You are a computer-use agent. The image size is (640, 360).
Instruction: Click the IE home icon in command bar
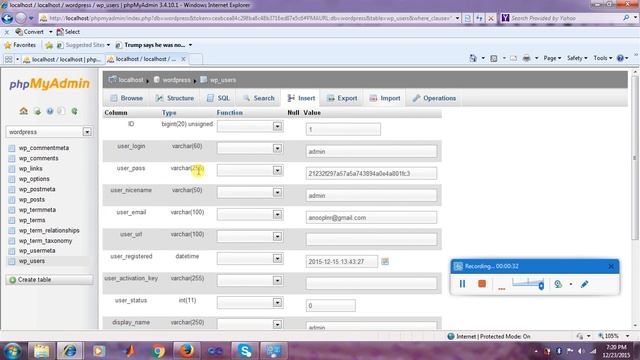pos(473,58)
